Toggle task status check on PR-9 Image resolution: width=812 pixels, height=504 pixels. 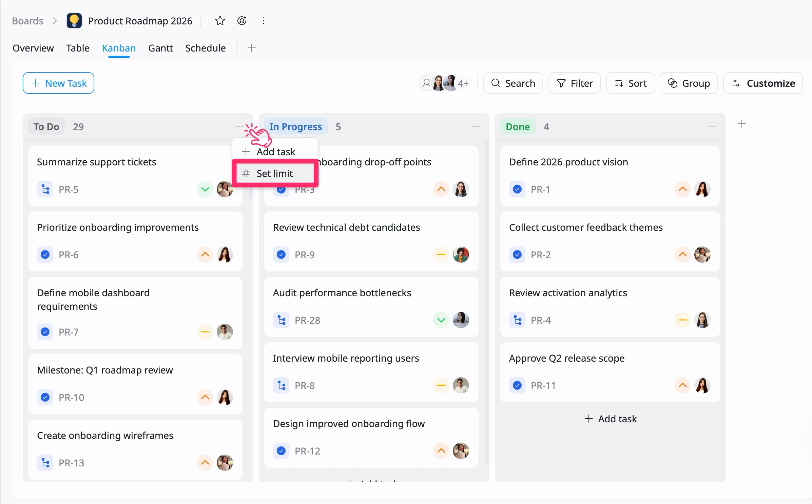(281, 255)
